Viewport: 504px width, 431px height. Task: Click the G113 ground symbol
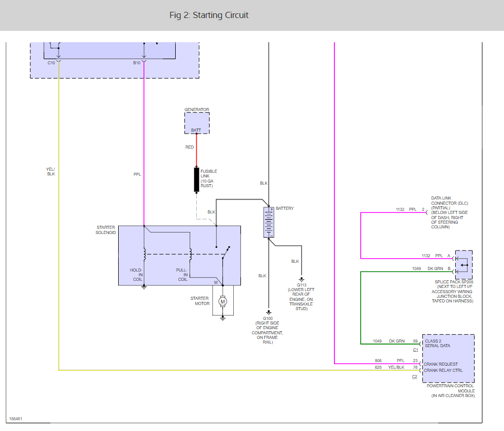click(x=302, y=280)
